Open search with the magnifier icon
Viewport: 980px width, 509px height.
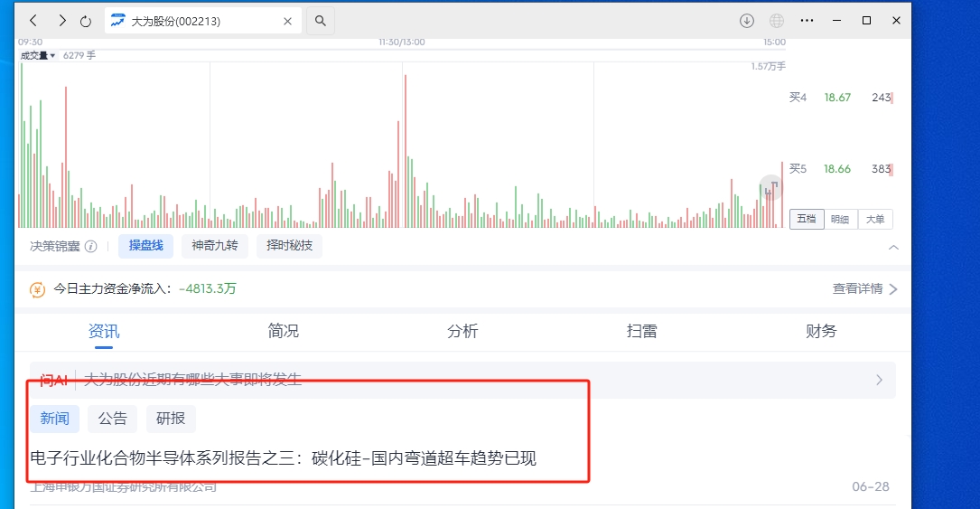tap(320, 21)
